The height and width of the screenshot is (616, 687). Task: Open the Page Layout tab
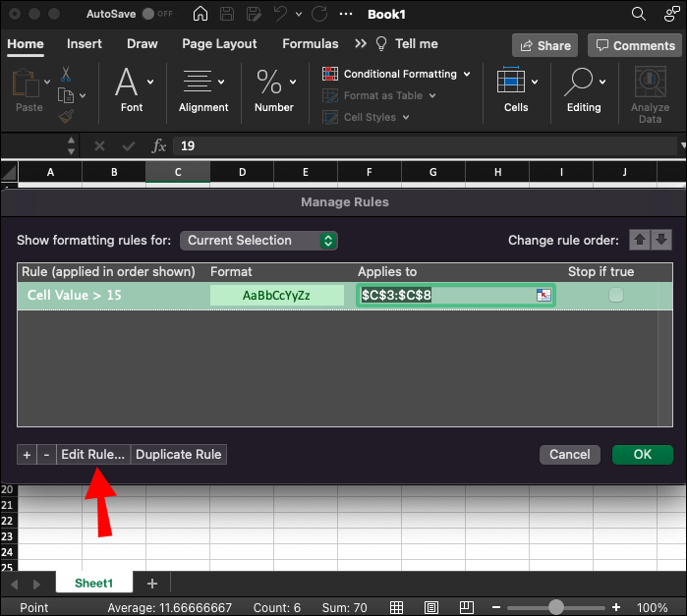click(x=219, y=44)
